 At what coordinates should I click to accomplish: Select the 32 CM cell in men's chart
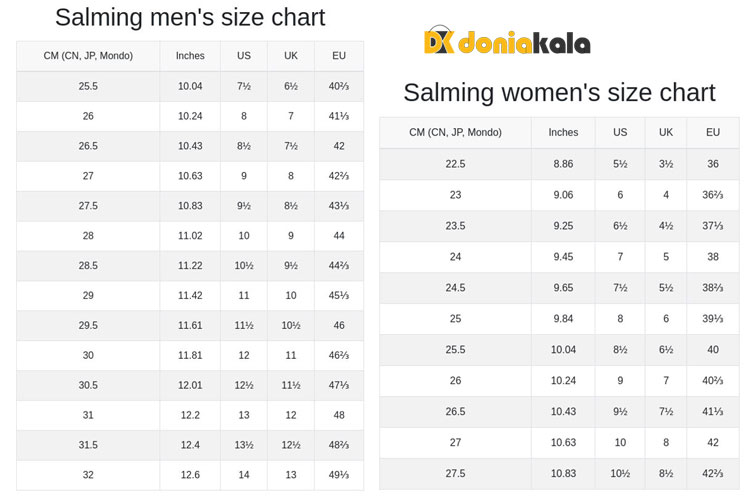[x=88, y=475]
